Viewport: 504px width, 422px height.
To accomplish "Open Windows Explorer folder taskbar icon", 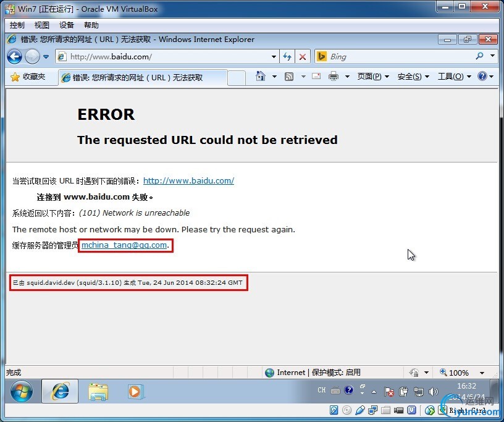I will point(98,392).
